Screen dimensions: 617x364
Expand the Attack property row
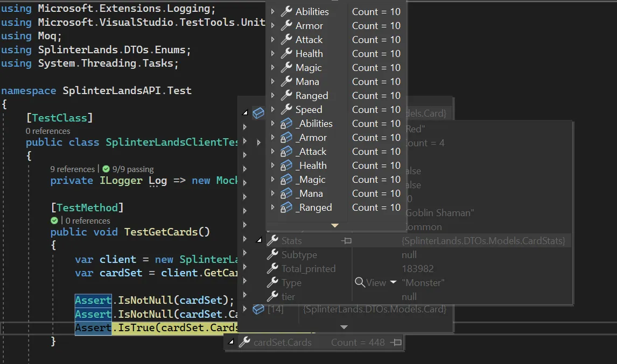272,40
